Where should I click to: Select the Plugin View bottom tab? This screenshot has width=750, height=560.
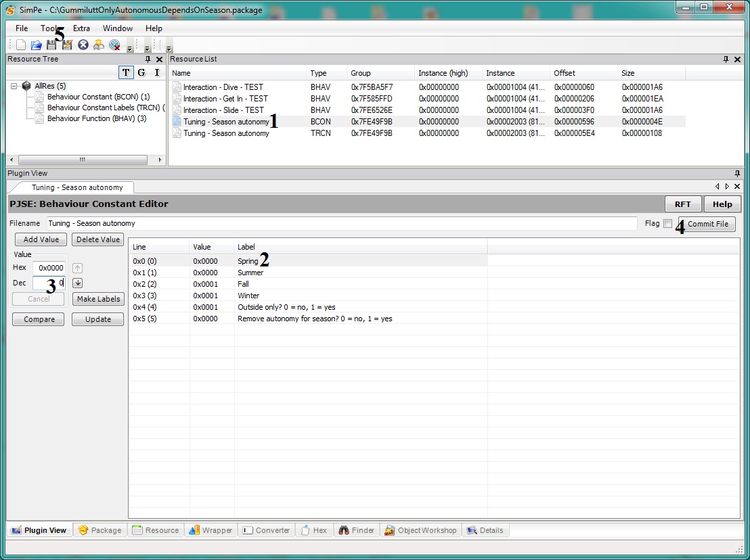pyautogui.click(x=39, y=530)
